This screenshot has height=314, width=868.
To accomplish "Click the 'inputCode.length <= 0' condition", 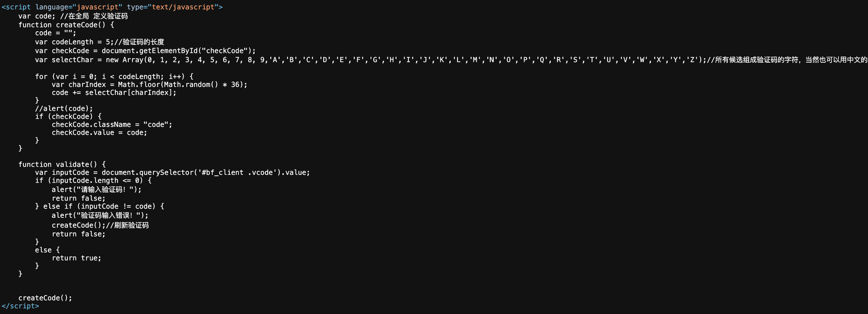I will 97,180.
